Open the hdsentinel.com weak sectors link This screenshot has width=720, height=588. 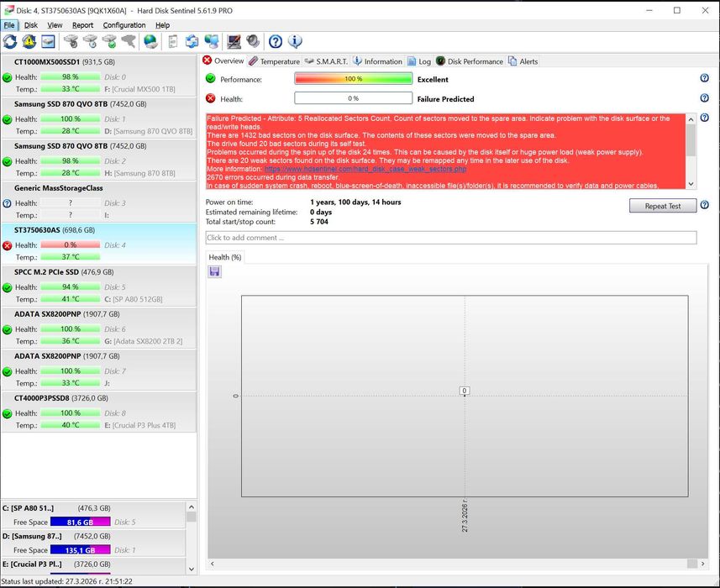tap(365, 169)
